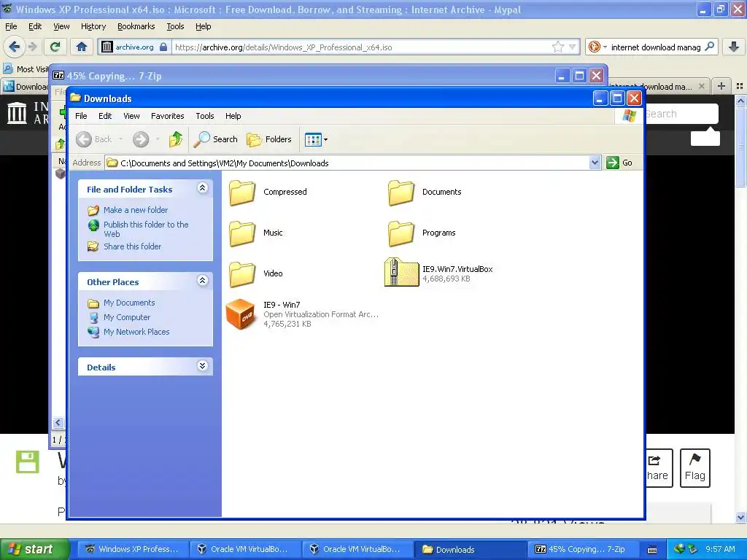
Task: Open the Compressed folder
Action: [268, 192]
